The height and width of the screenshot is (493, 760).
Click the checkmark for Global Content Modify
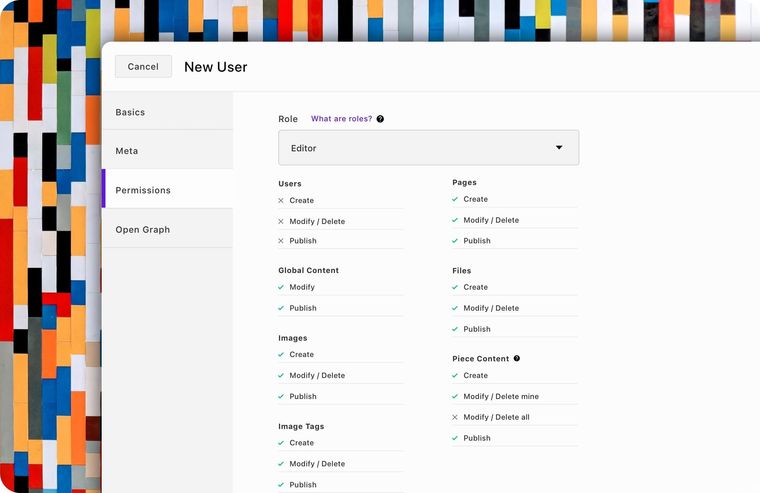point(281,287)
